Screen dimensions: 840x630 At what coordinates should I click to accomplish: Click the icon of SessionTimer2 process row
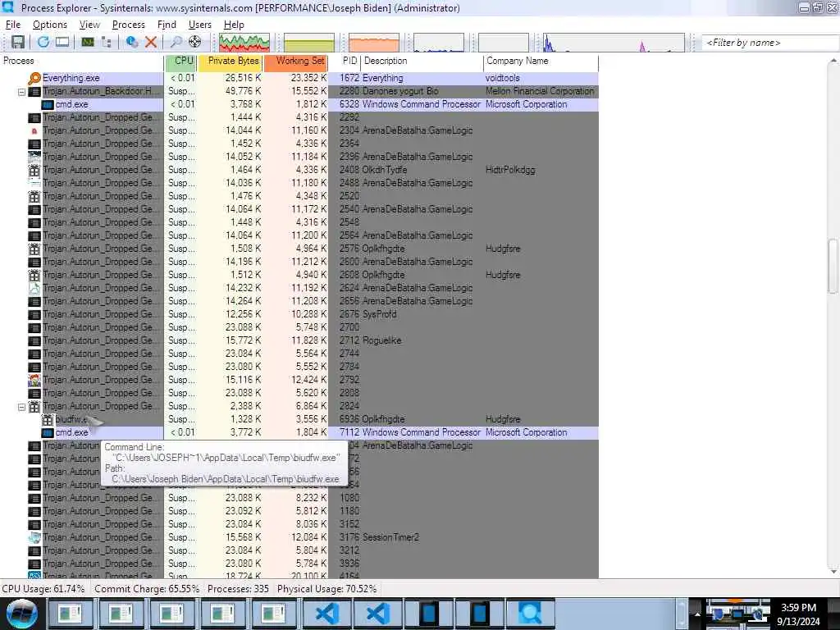click(x=34, y=538)
